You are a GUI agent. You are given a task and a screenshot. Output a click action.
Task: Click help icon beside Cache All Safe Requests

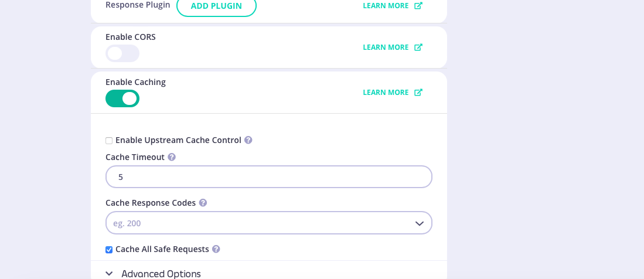(216, 249)
